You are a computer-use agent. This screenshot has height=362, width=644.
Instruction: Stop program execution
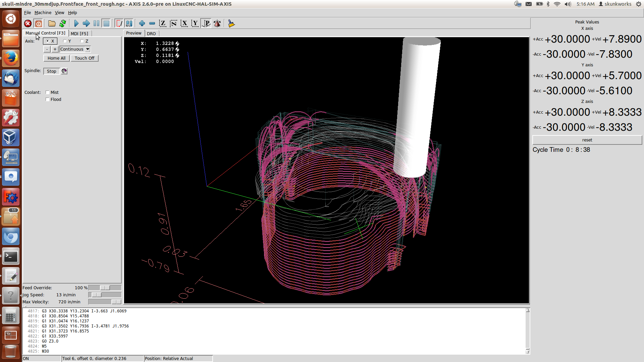pyautogui.click(x=106, y=23)
